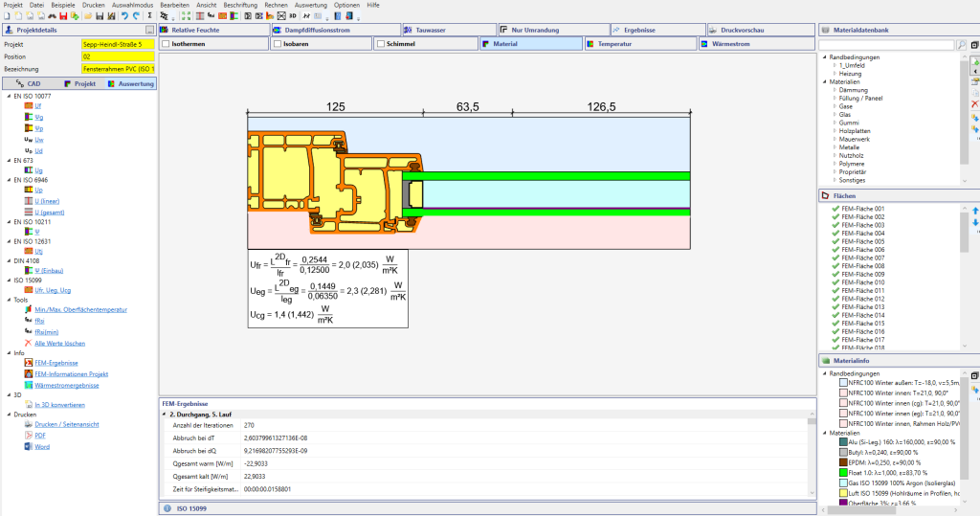980x516 pixels.
Task: Enable the Isothermen checkbox
Action: 166,44
